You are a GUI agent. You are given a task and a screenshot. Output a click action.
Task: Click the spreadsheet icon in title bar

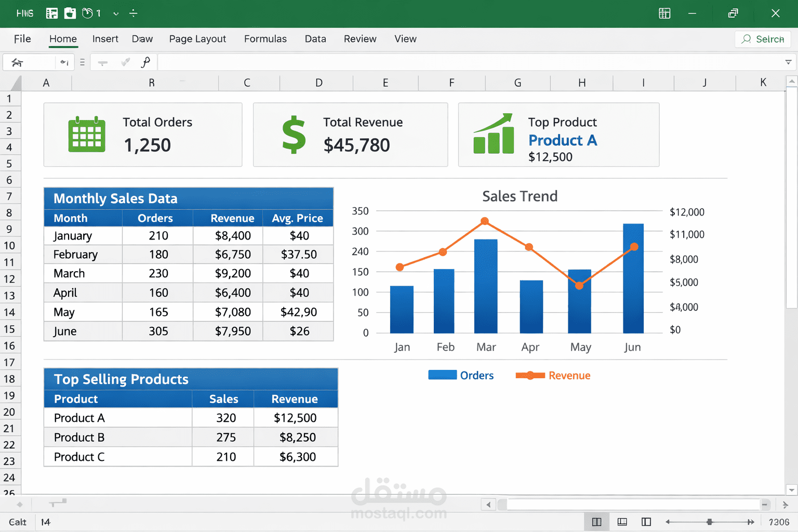(x=52, y=14)
